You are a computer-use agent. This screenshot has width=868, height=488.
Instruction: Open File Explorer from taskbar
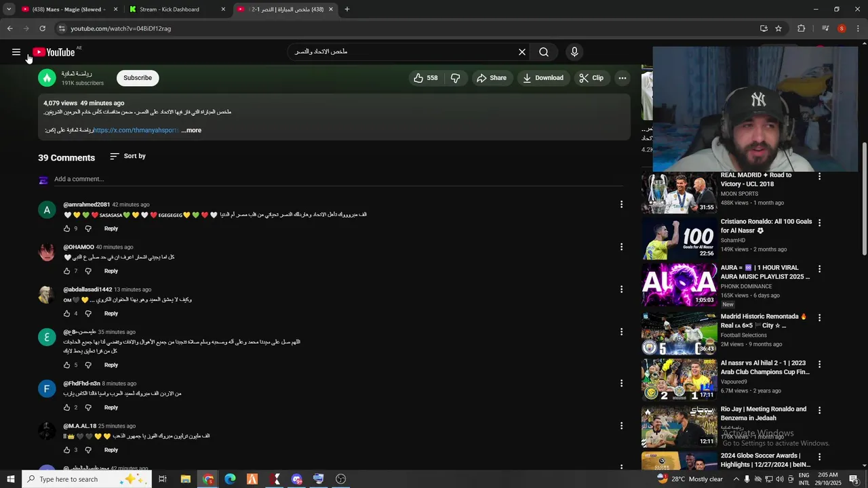[185, 479]
